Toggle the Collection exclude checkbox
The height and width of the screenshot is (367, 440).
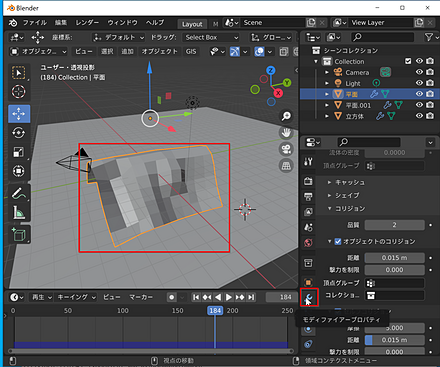(408, 61)
